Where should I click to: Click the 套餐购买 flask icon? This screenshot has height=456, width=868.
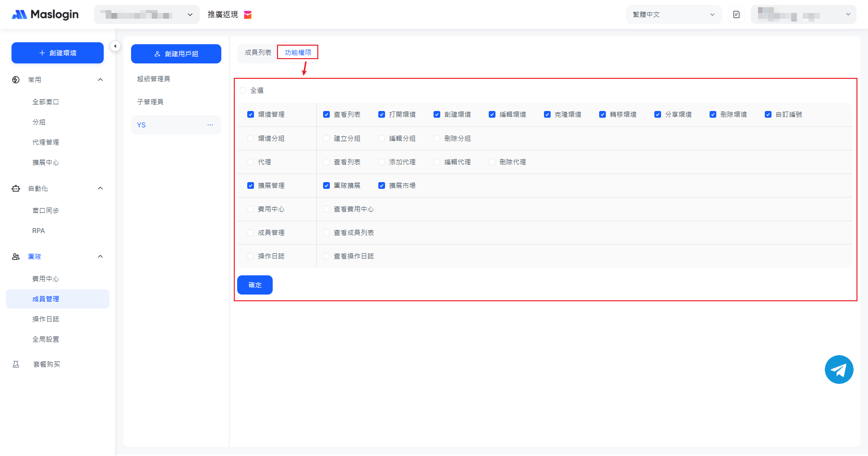16,364
